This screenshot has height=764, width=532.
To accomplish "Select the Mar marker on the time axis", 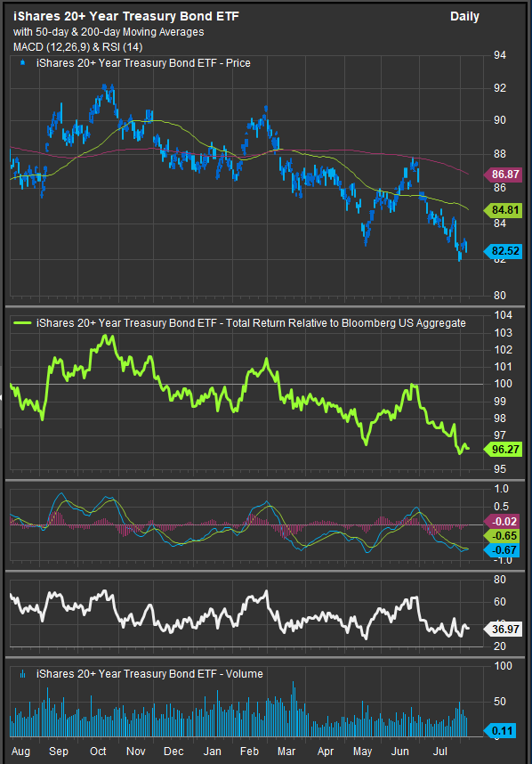I will pyautogui.click(x=286, y=751).
